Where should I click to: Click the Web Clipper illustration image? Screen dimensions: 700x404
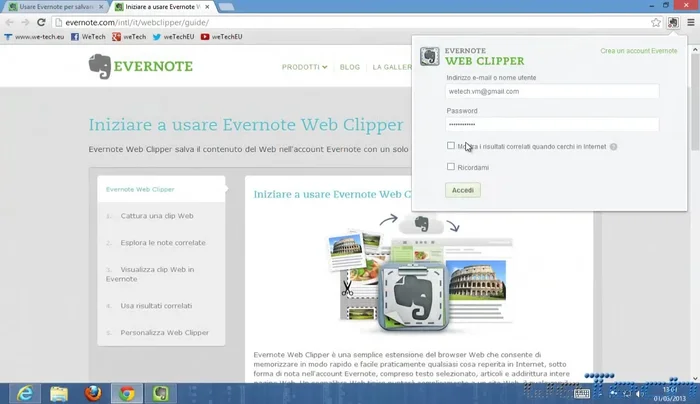pyautogui.click(x=419, y=273)
